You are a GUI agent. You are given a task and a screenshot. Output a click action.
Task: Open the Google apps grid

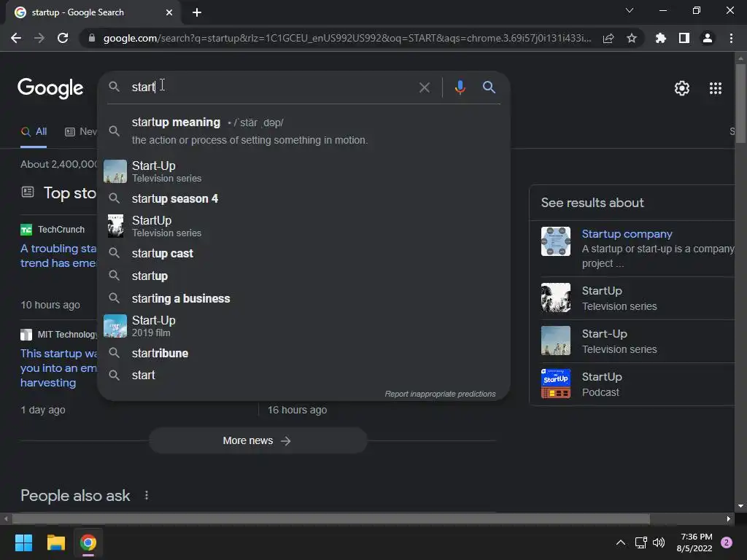(x=716, y=88)
